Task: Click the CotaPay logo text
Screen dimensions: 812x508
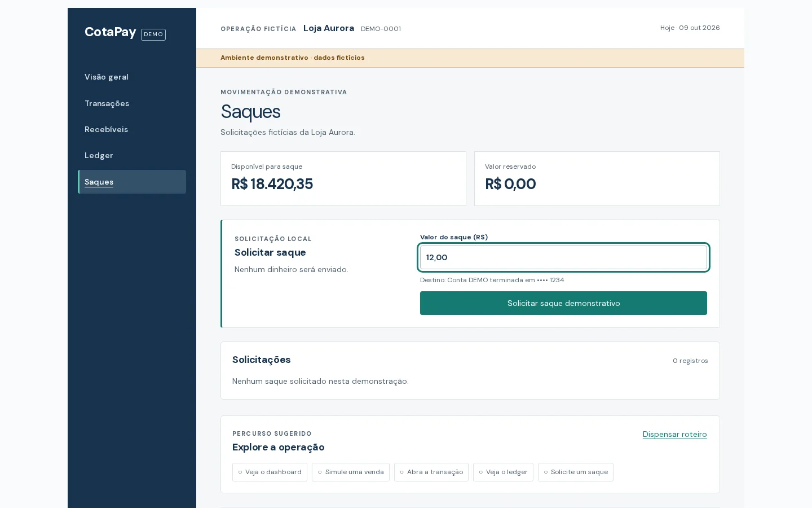Action: [111, 32]
